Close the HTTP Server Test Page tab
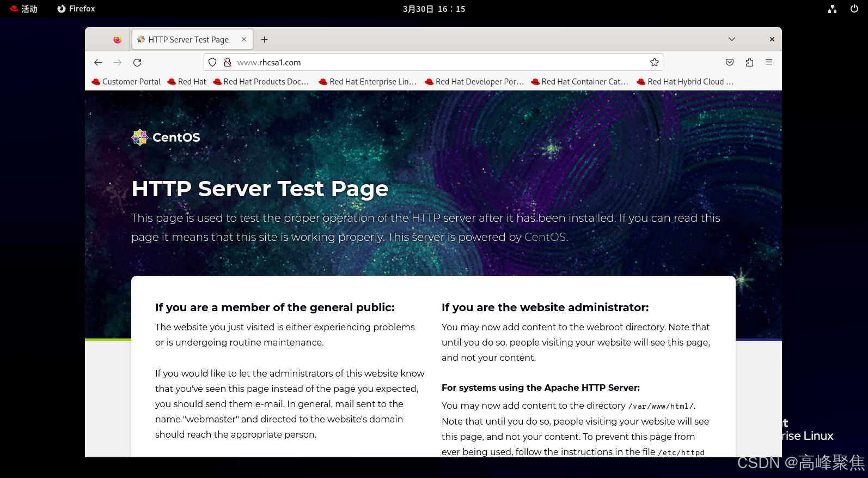This screenshot has width=868, height=478. (244, 39)
